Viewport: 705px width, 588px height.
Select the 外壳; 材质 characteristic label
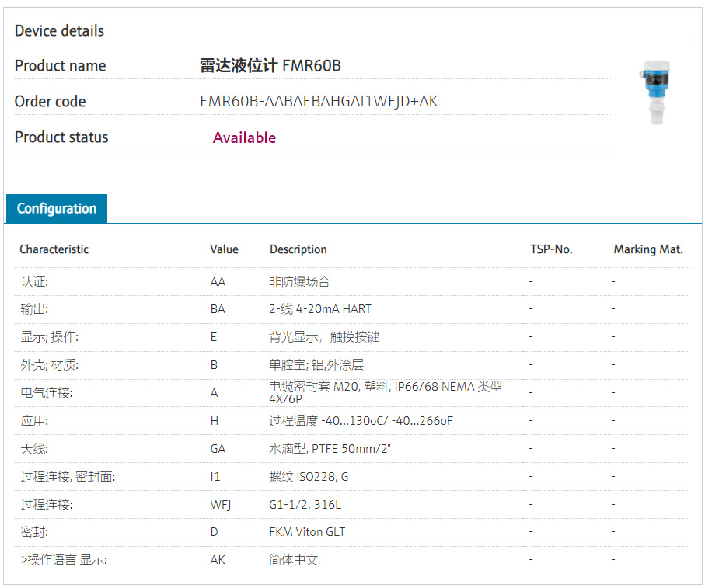[50, 365]
